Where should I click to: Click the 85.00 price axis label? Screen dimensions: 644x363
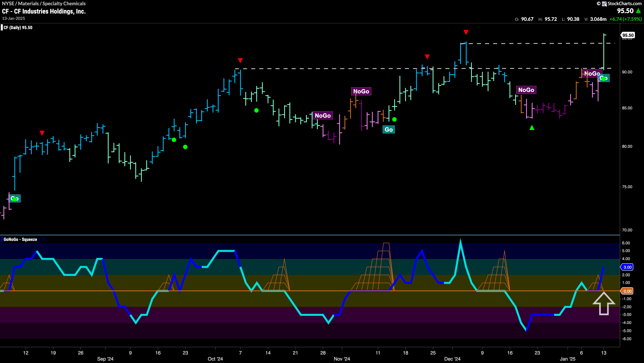pos(627,108)
